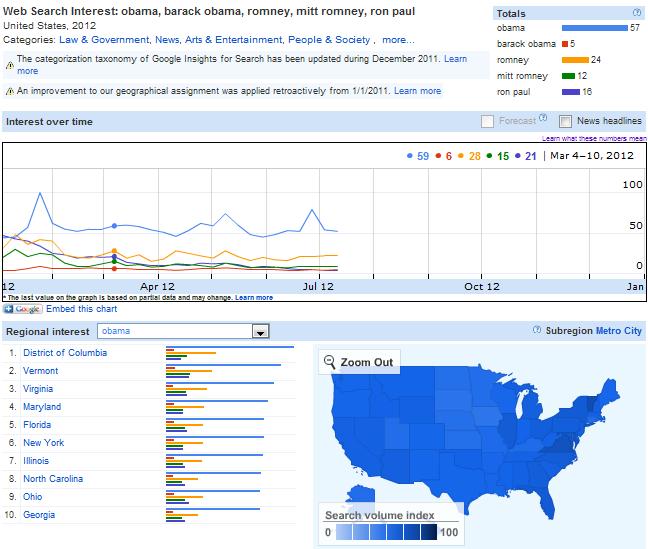The width and height of the screenshot is (648, 549).
Task: Open Virginia region link
Action: [x=38, y=389]
